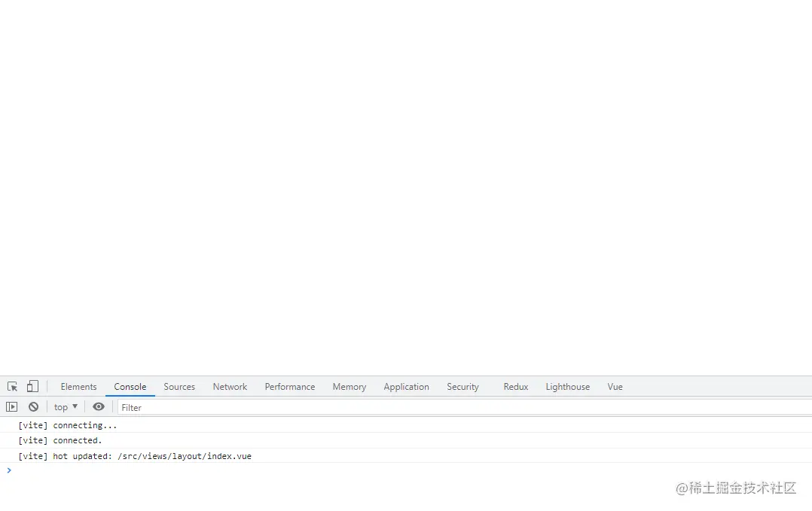The height and width of the screenshot is (511, 812).
Task: Expand the '[vite] connecting...' console entry
Action: point(84,425)
